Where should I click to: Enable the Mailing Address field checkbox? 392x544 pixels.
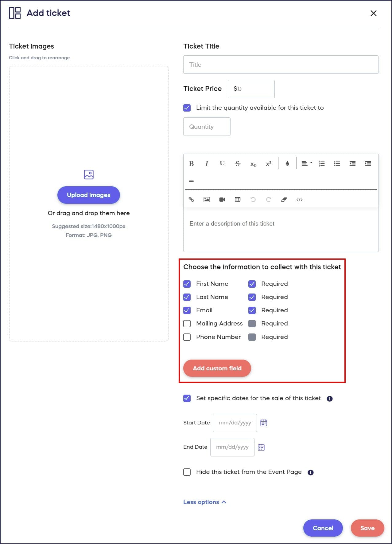click(187, 324)
